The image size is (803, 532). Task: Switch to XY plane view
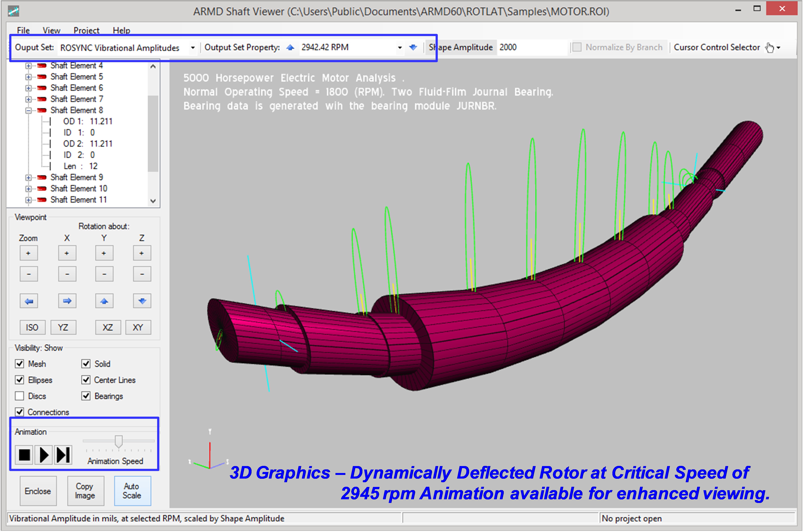pyautogui.click(x=138, y=327)
